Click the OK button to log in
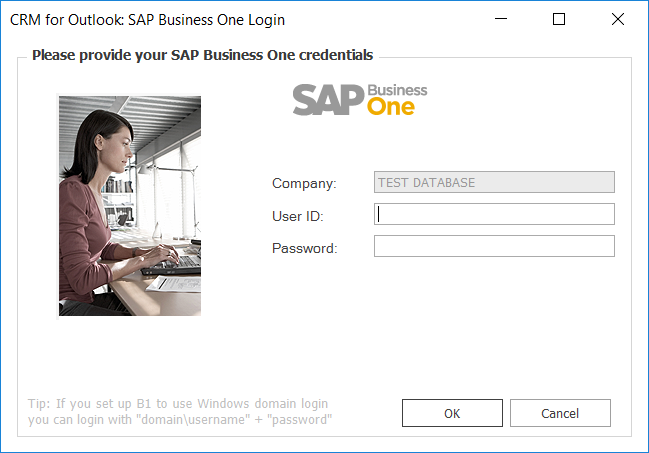 click(x=452, y=413)
